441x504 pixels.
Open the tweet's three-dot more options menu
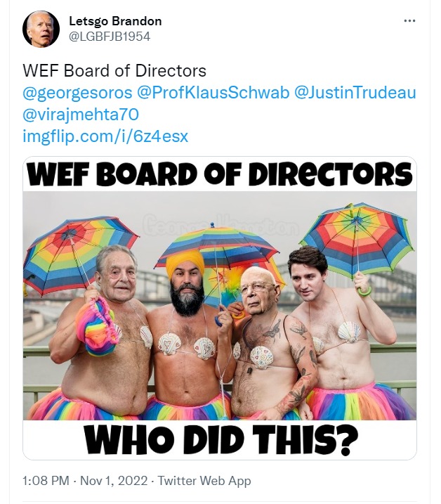(410, 21)
